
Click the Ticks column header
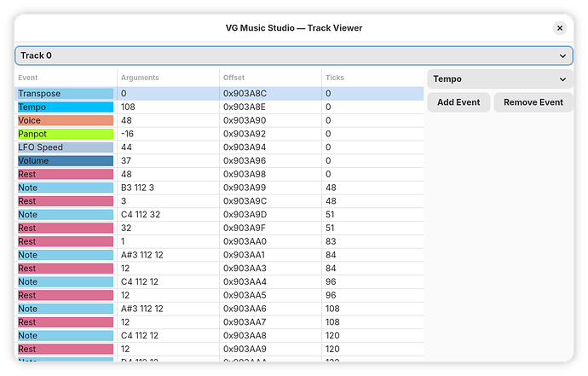[372, 78]
